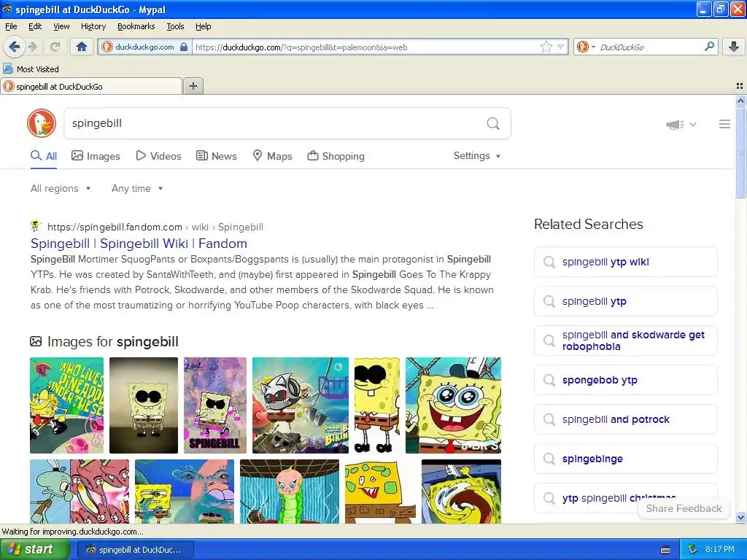Screen dimensions: 747x560
Task: Reload the page with the refresh icon
Action: tap(55, 47)
